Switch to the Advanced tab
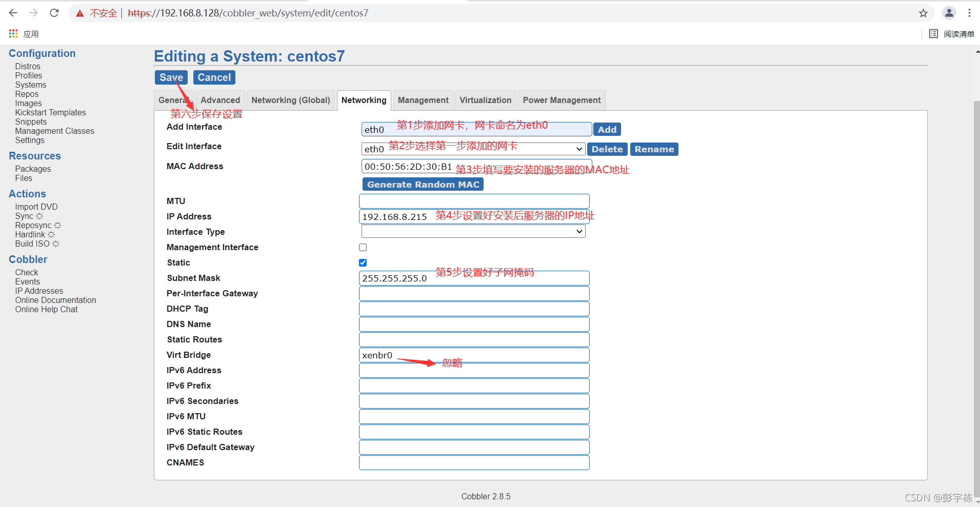The width and height of the screenshot is (980, 507). click(x=221, y=100)
